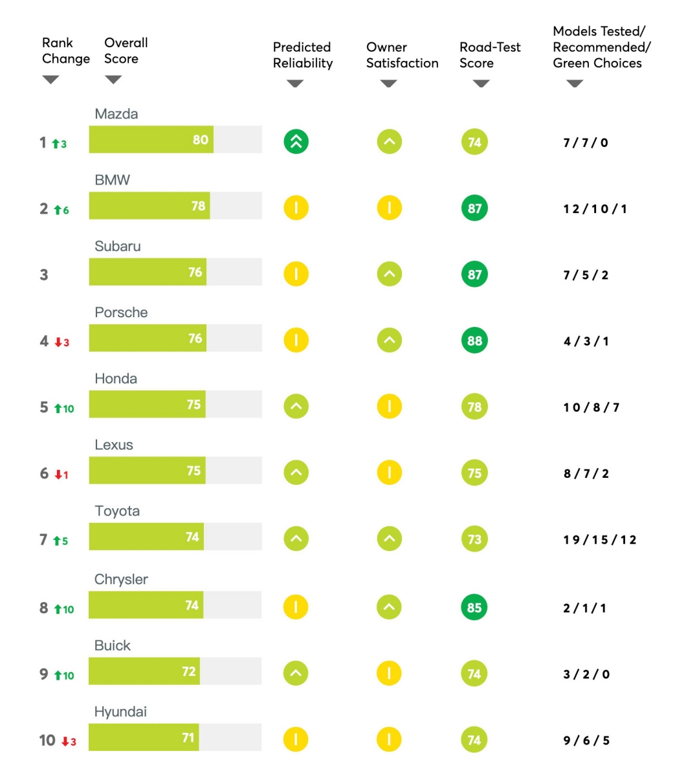This screenshot has height=784, width=686.
Task: Sort by Predicted Reliability using its arrow
Action: coord(295,84)
